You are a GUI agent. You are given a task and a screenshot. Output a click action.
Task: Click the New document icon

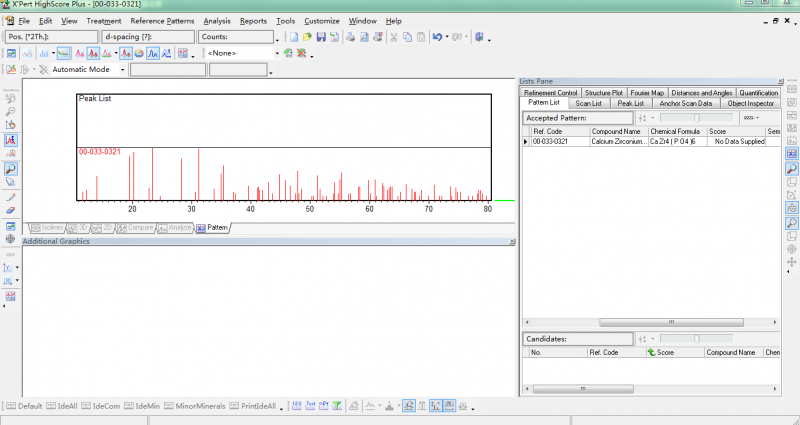point(293,37)
